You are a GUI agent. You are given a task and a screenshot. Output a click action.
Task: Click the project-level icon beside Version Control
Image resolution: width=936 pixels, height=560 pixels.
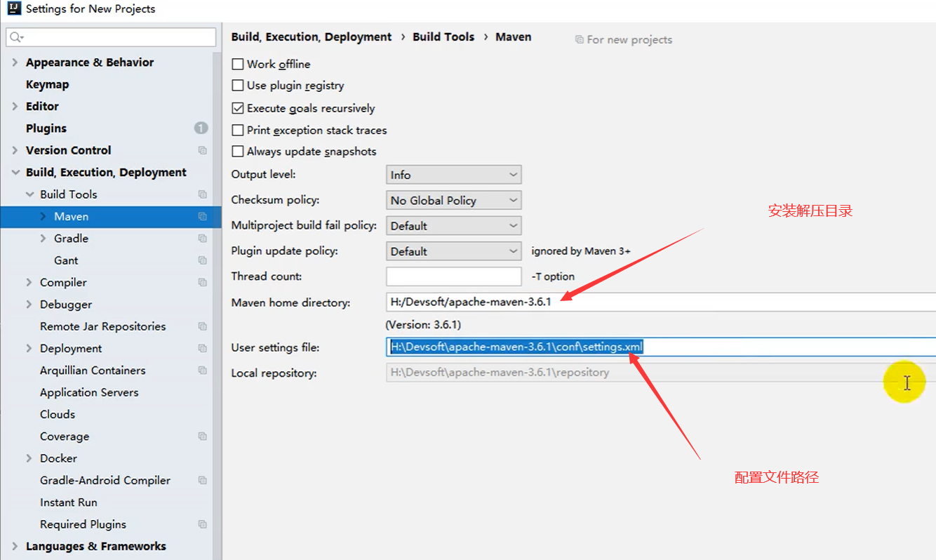[203, 150]
